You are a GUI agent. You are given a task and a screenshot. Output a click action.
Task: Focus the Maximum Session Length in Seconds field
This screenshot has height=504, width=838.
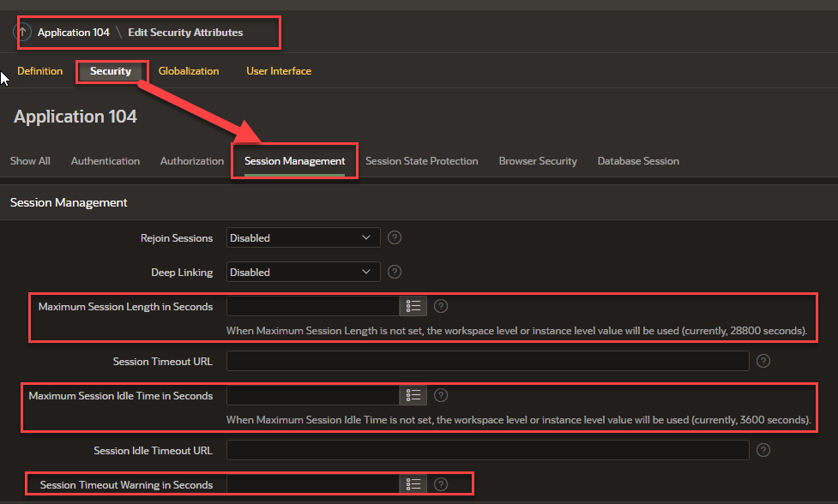click(313, 306)
